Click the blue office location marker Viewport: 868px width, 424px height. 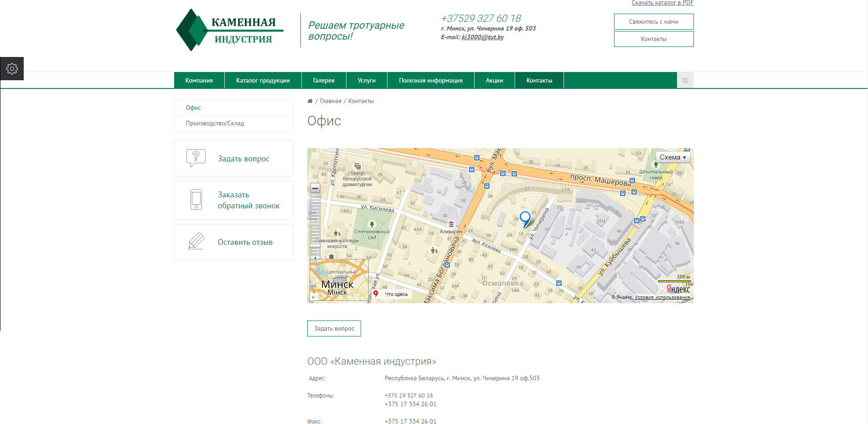point(525,218)
